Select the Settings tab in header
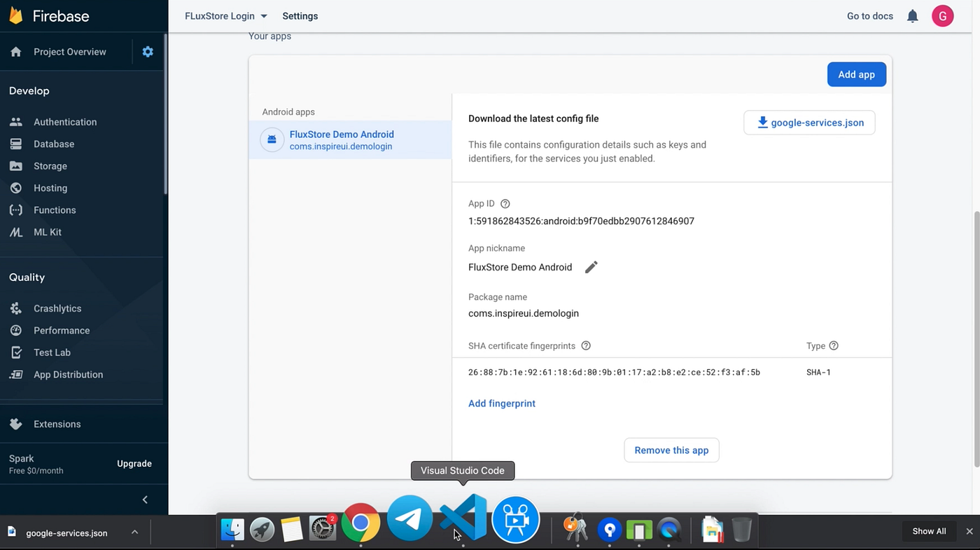Viewport: 980px width, 550px height. pyautogui.click(x=300, y=16)
